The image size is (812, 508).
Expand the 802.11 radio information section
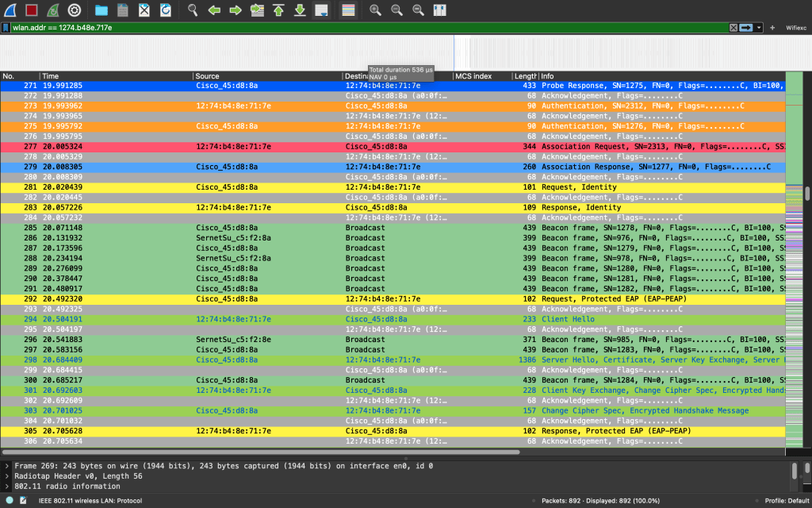click(7, 486)
